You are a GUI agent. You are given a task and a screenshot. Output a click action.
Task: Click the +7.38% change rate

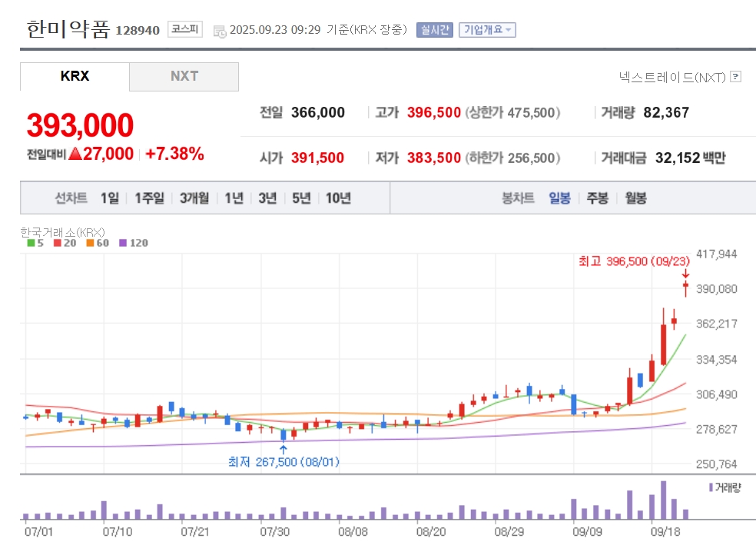click(174, 154)
